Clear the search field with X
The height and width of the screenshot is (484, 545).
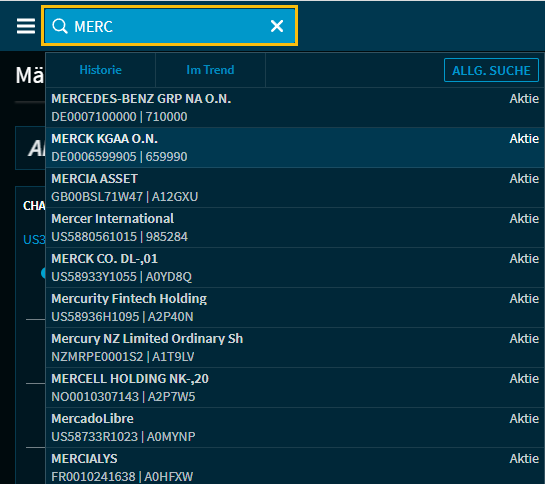coord(277,26)
